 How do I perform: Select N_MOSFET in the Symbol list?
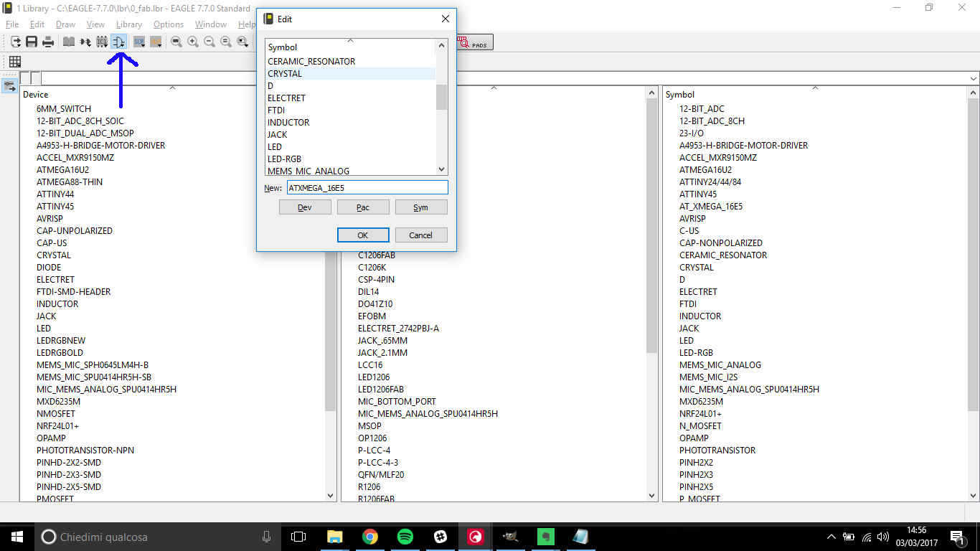click(700, 426)
